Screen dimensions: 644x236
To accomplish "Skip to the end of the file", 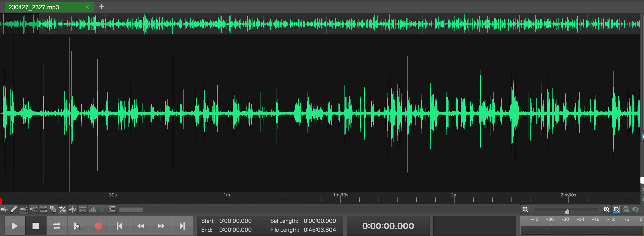I will pyautogui.click(x=182, y=226).
